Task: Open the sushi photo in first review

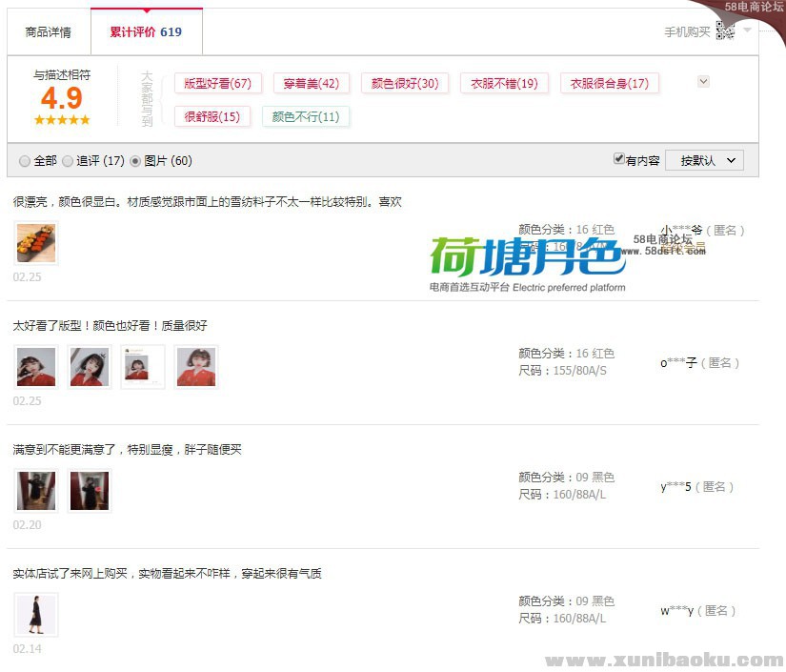Action: coord(36,243)
